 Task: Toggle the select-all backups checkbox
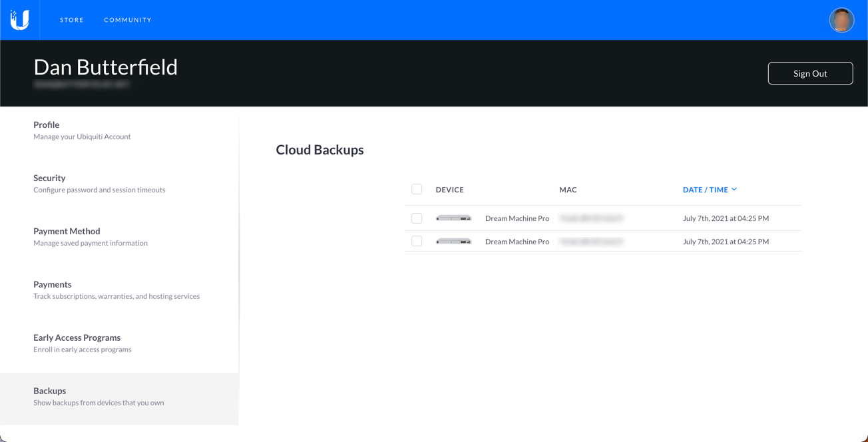tap(417, 190)
